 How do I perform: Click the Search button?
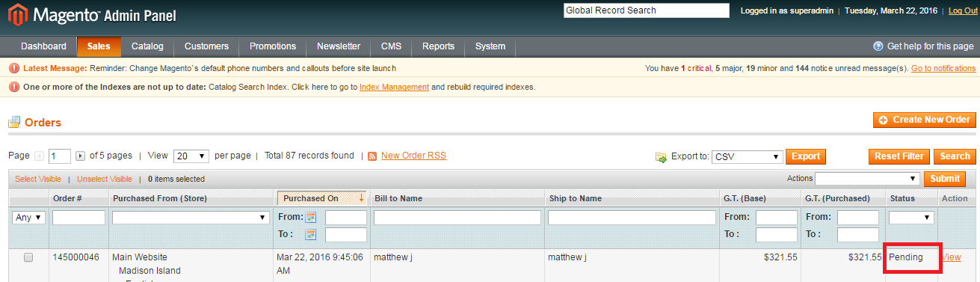point(955,156)
